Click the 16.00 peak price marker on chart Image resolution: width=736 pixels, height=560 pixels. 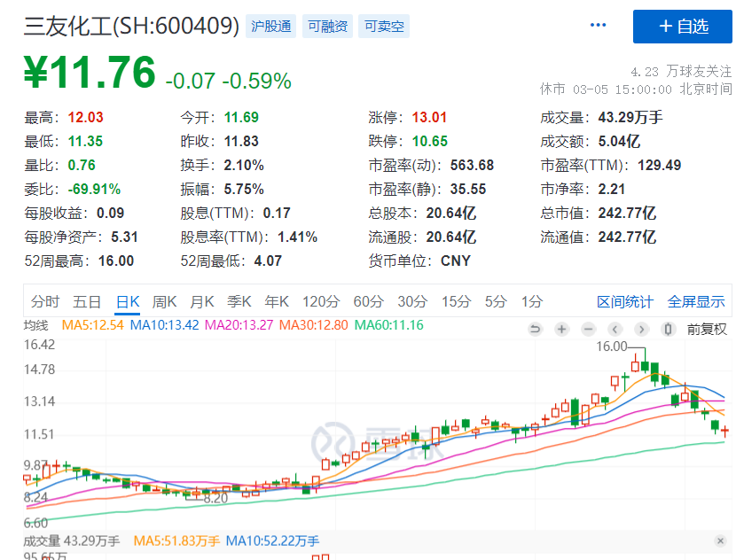612,346
